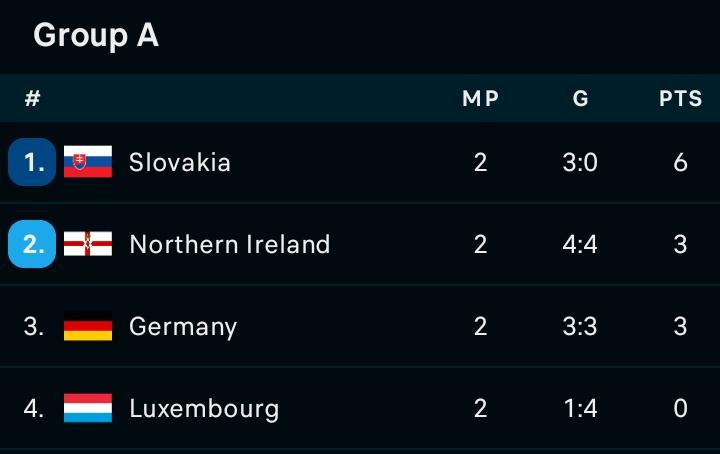This screenshot has height=454, width=720.
Task: Click the Germany flag icon
Action: click(88, 326)
